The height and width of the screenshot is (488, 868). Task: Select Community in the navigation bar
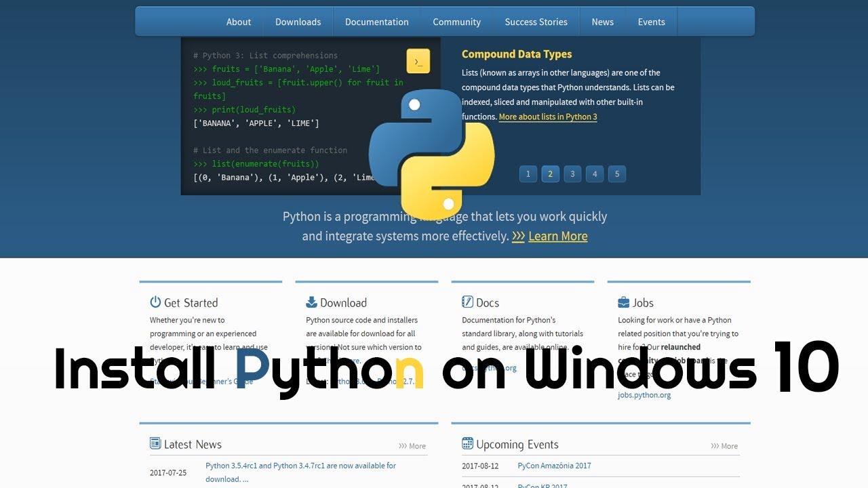click(x=456, y=22)
